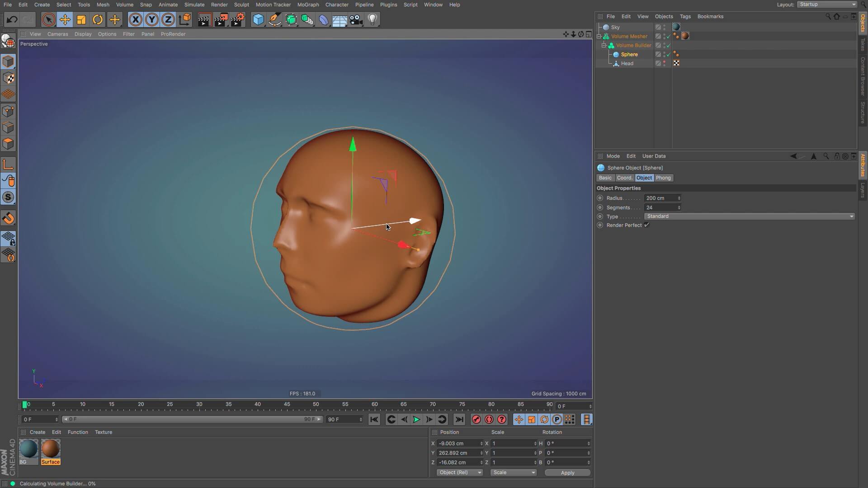The height and width of the screenshot is (488, 868).
Task: Toggle Volume Builder enable checkmark
Action: click(x=669, y=45)
